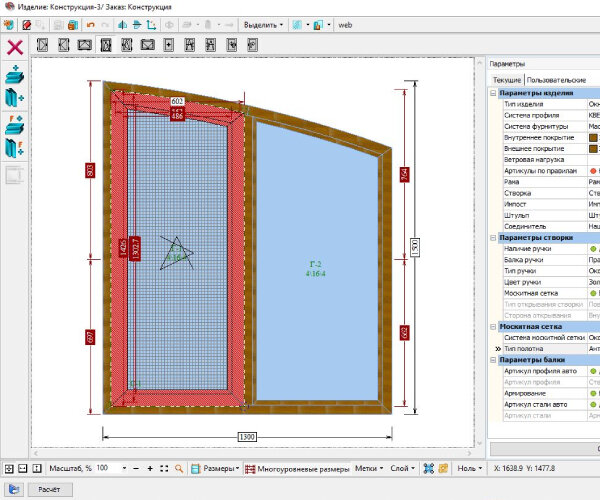Toggle first dimension display icon in bottom-left
600x500 pixels.
9,469
